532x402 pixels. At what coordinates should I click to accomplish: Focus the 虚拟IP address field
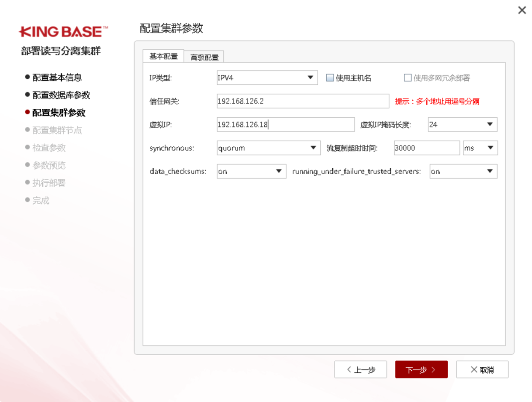pos(285,125)
